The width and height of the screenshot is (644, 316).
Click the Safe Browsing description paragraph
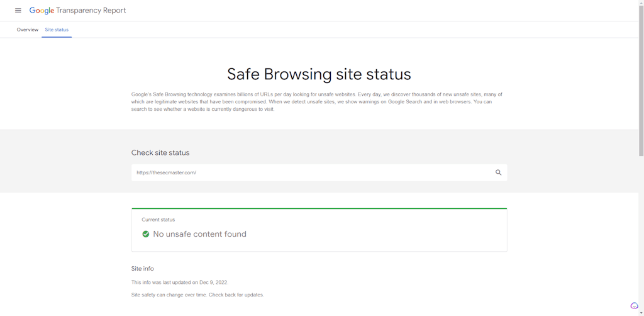coord(317,102)
